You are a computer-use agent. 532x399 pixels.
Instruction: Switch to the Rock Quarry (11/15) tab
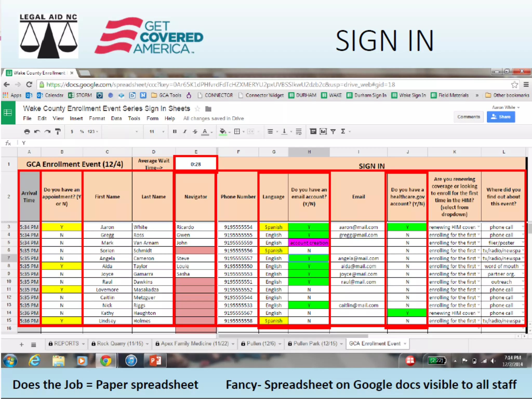point(120,344)
